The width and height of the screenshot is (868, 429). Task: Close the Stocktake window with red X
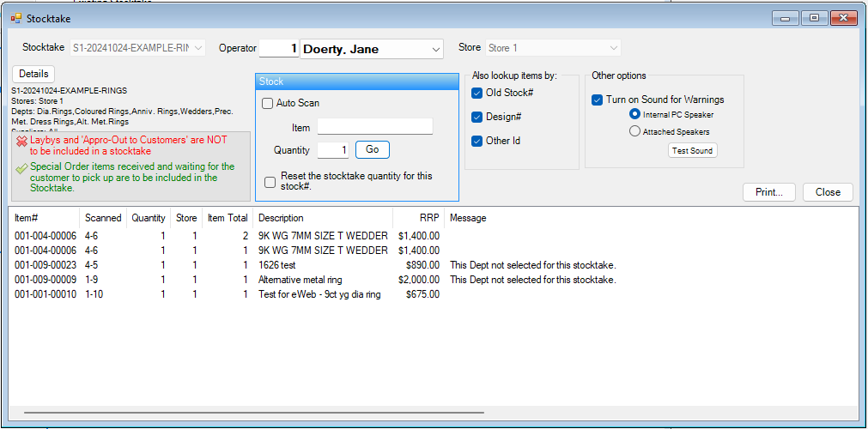pos(843,18)
